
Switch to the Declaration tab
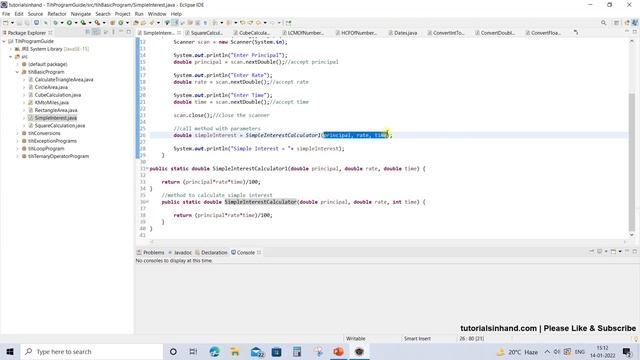click(x=211, y=253)
